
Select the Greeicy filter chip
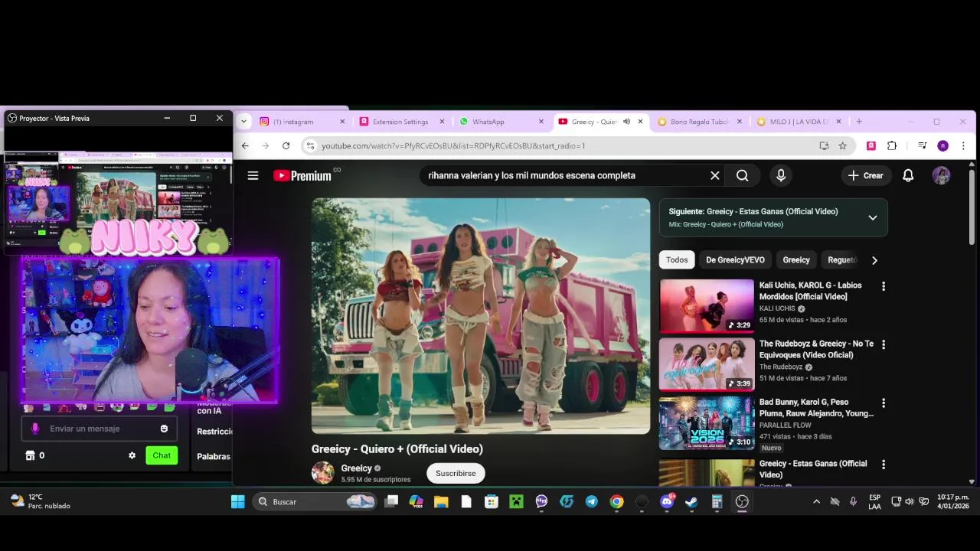pos(796,259)
